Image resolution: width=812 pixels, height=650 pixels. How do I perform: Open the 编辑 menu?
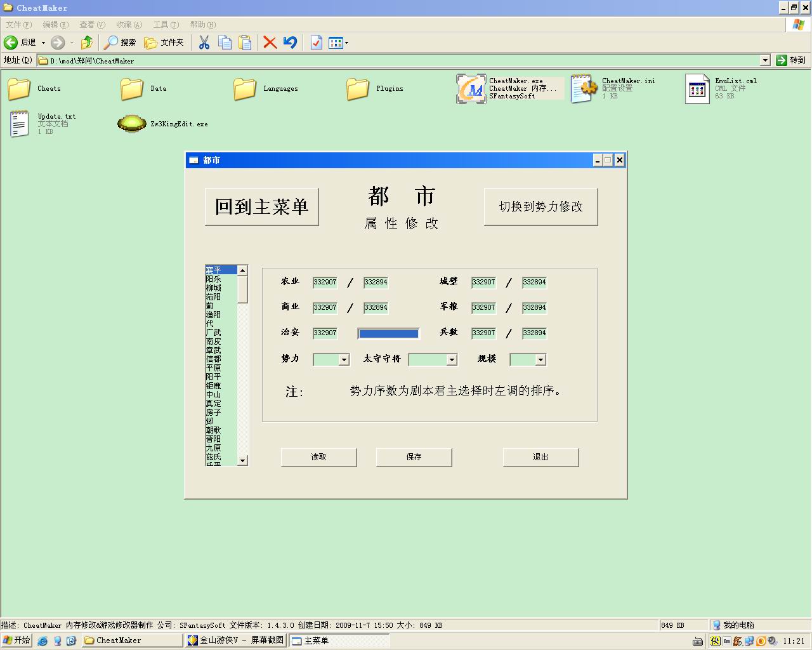tap(55, 25)
